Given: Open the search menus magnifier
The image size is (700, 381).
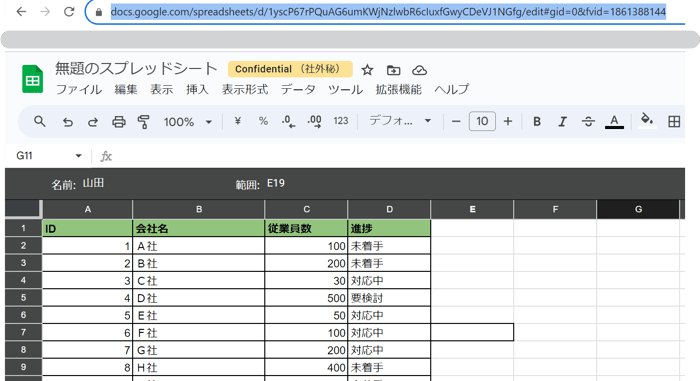Looking at the screenshot, I should [x=40, y=121].
